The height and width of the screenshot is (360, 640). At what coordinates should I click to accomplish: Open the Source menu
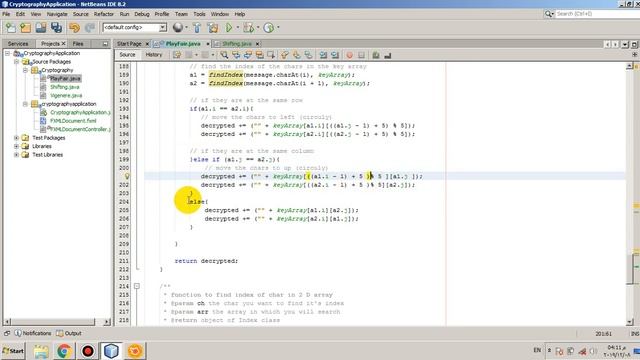81,14
